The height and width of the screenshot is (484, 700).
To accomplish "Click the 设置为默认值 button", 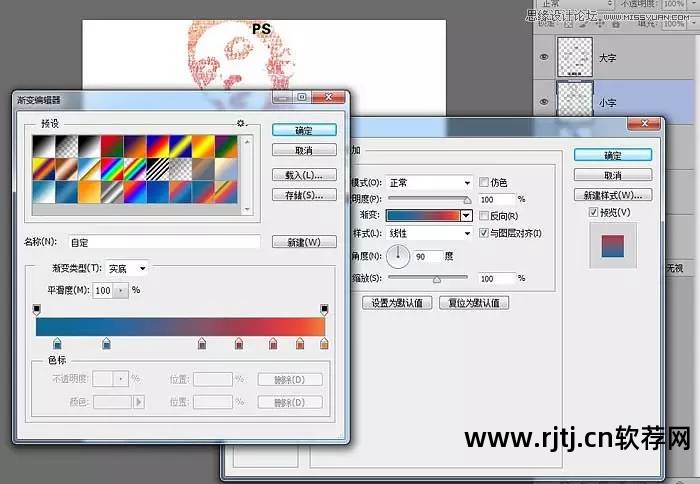I will pos(397,303).
